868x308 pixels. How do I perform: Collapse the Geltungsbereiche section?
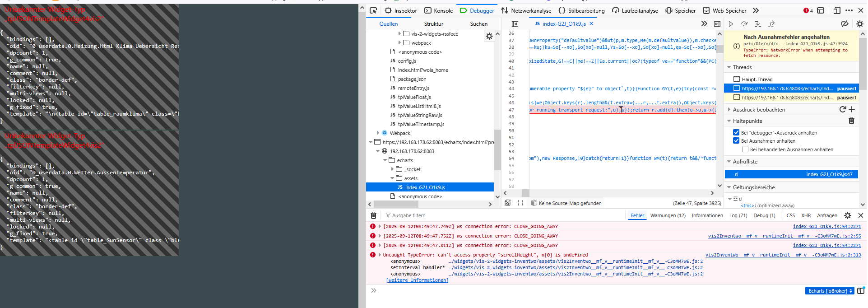(x=729, y=187)
